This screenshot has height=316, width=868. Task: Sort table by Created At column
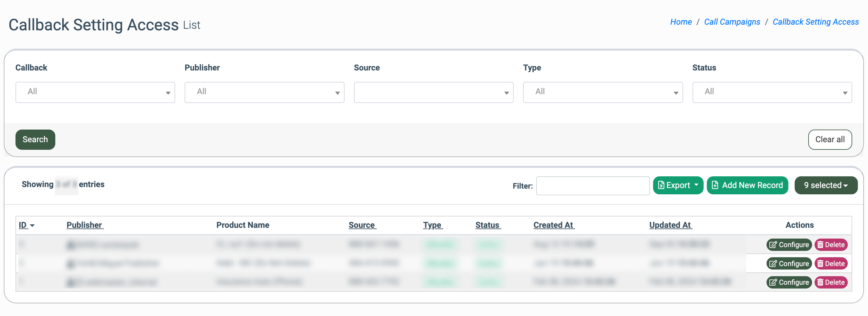[x=553, y=225]
